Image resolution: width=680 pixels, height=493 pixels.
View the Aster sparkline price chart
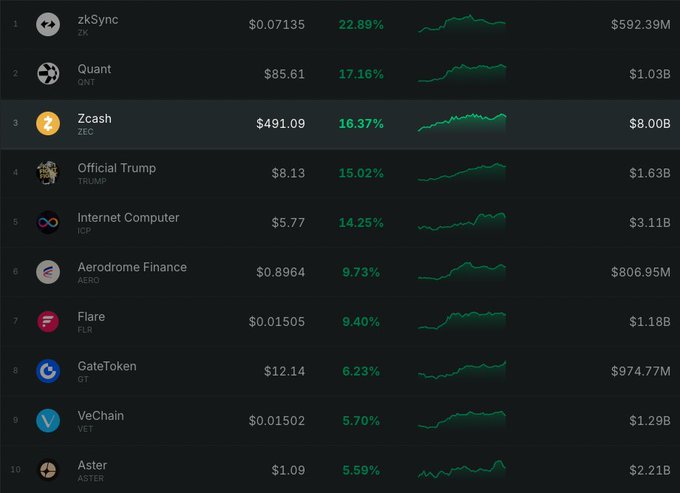pyautogui.click(x=462, y=469)
